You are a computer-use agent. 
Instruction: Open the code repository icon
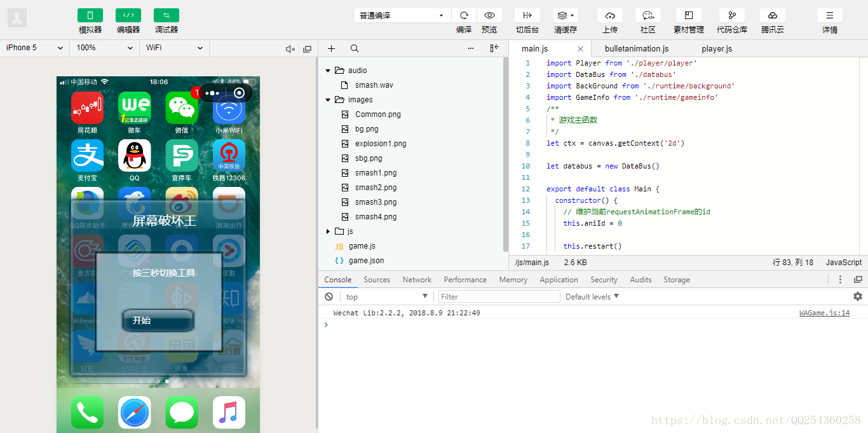(x=732, y=15)
